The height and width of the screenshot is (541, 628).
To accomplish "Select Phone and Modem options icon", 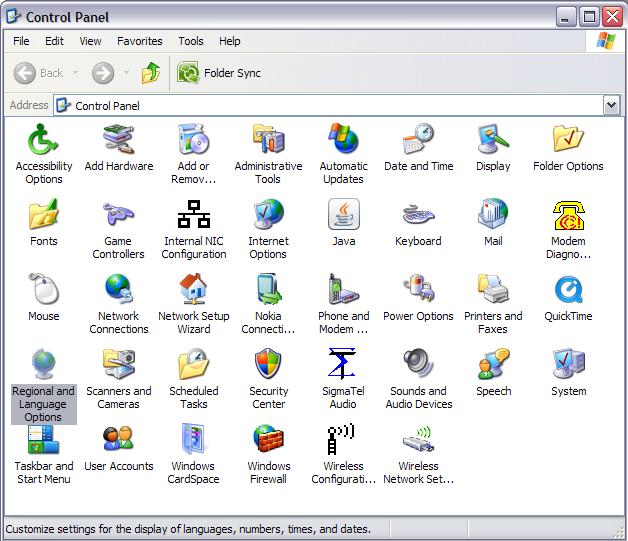I will 343,289.
